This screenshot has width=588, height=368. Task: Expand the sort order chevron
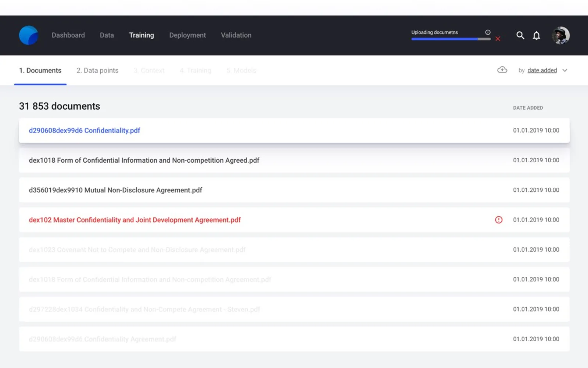[x=565, y=70]
